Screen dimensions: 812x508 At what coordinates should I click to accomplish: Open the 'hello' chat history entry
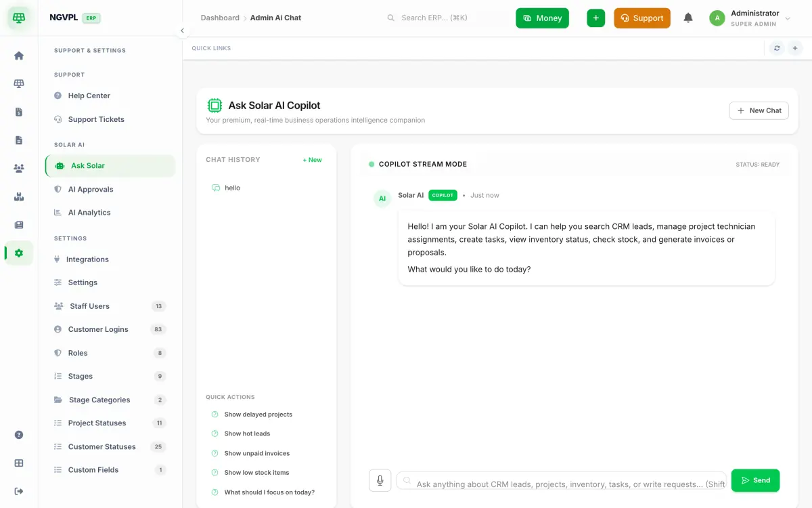tap(266, 188)
